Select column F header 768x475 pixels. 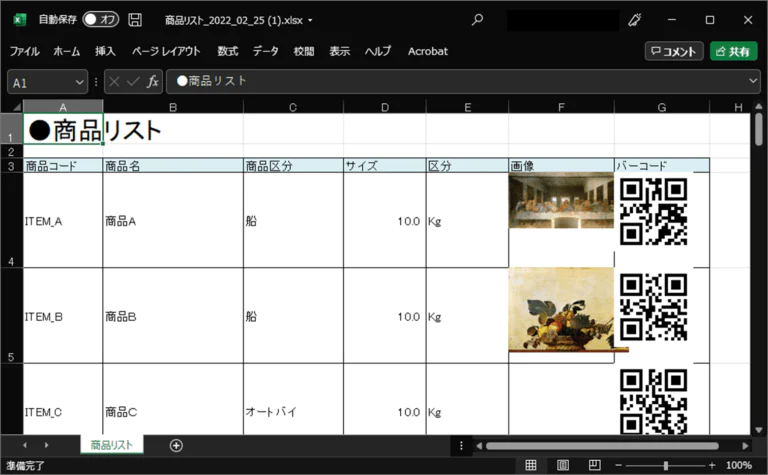tap(561, 107)
